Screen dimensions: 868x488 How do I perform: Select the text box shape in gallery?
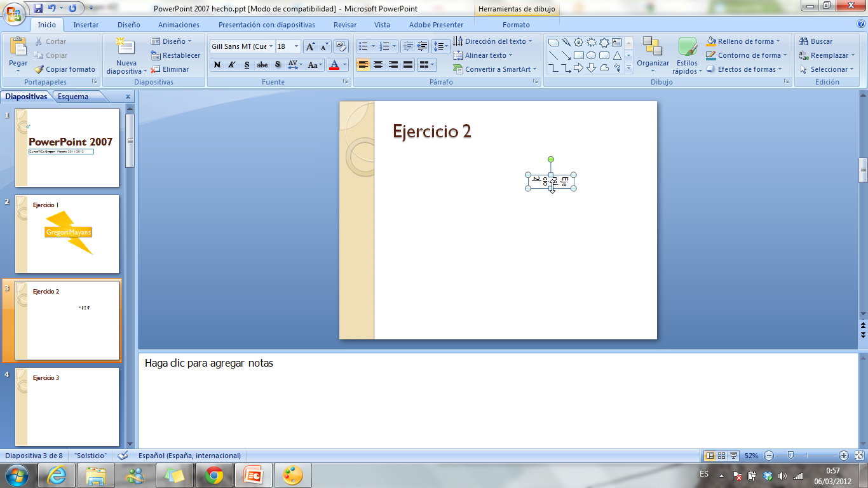pyautogui.click(x=617, y=43)
